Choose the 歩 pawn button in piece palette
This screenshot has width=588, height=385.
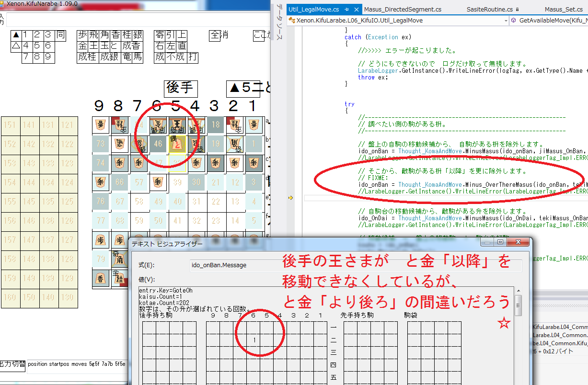coord(82,35)
